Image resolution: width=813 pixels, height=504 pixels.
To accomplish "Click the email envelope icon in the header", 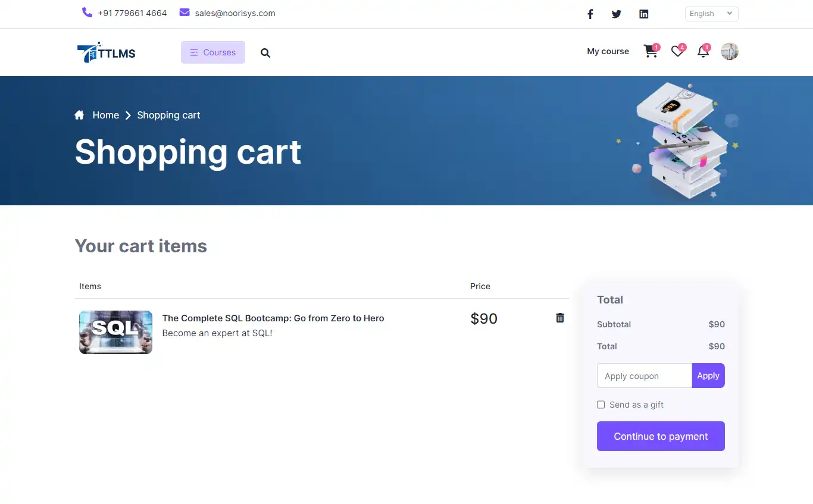I will (x=184, y=12).
